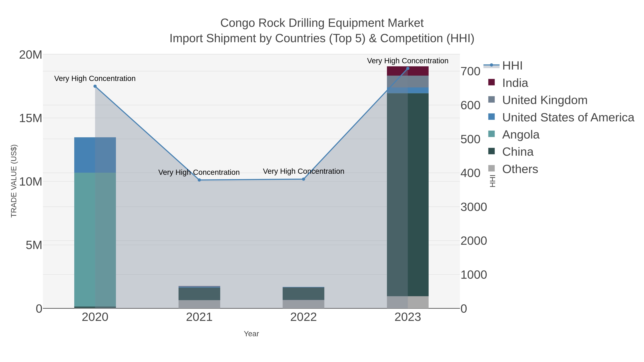Click the China dark green legend swatch
This screenshot has width=644, height=362.
(x=492, y=151)
